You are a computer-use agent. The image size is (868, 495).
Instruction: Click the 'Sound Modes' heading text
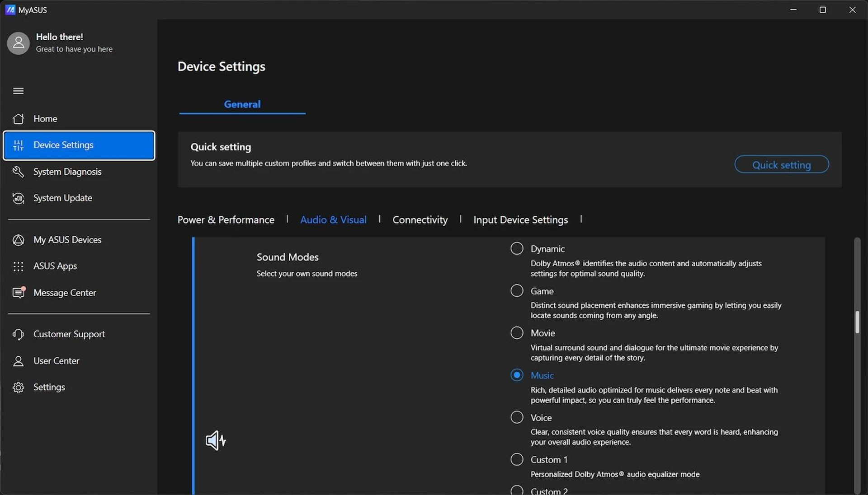click(288, 257)
